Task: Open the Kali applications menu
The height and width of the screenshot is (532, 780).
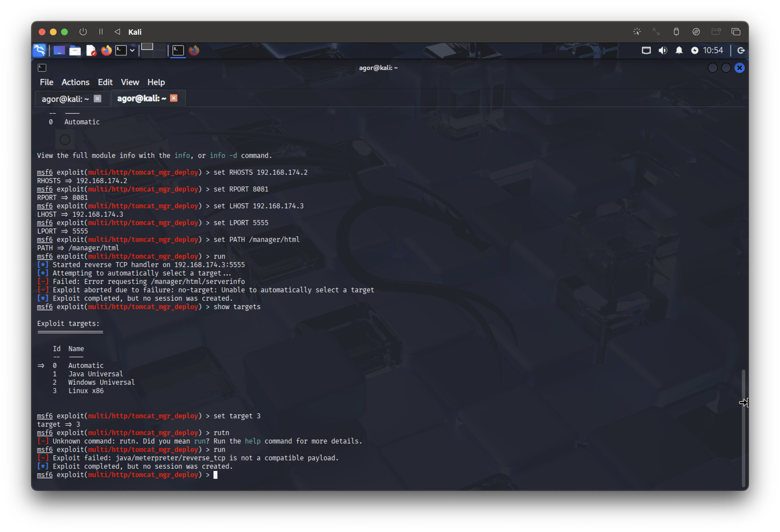Action: (x=39, y=50)
